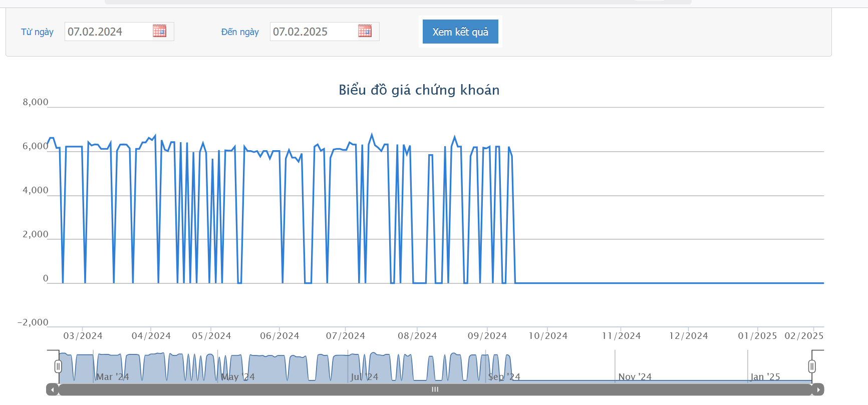
Task: Click the right navigator range handle
Action: coord(811,366)
